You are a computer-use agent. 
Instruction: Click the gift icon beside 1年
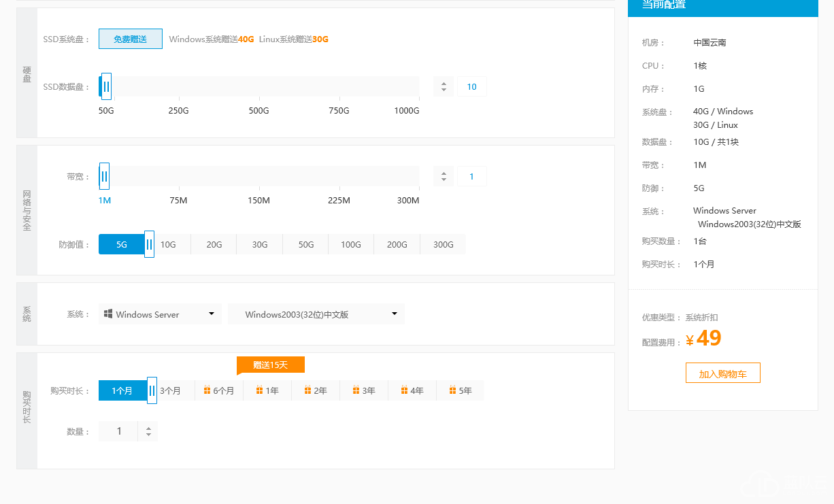[259, 390]
